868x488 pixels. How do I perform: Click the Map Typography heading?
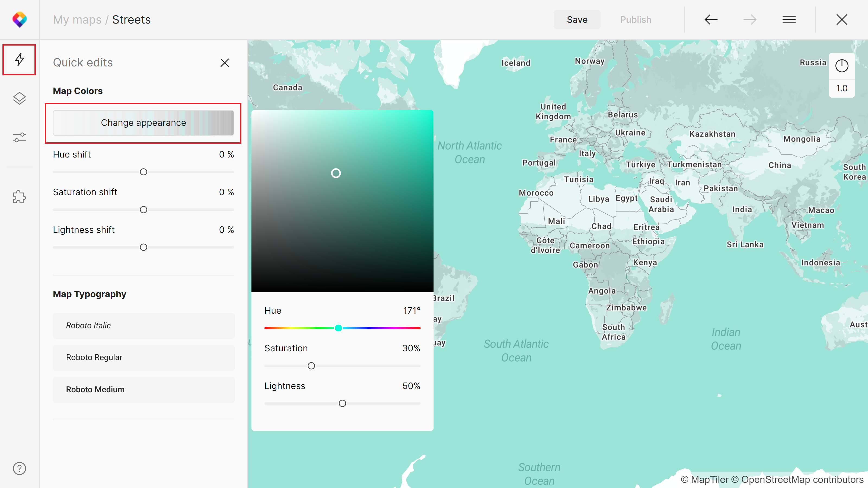[x=89, y=294]
